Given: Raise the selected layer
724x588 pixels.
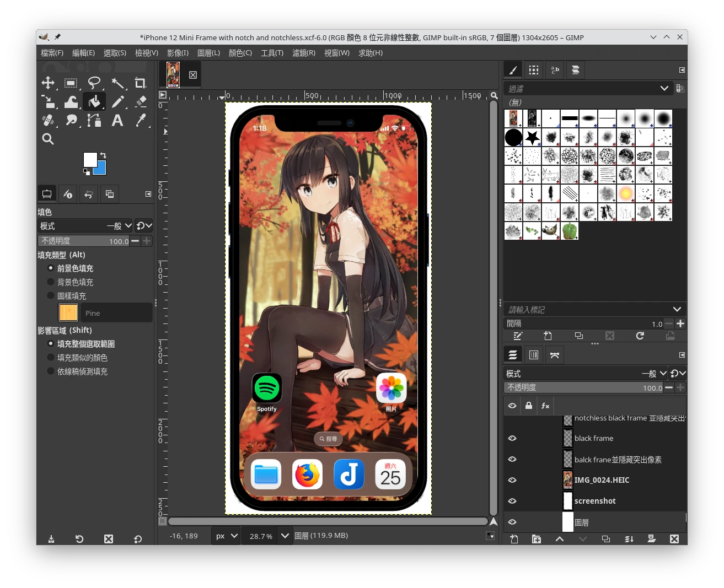Looking at the screenshot, I should (560, 539).
